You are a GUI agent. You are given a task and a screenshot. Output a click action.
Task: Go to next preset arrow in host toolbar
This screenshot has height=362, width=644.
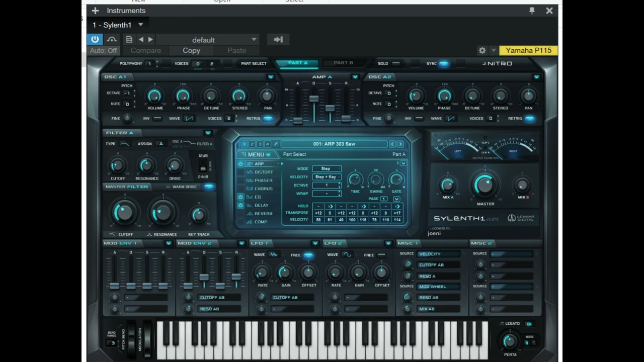(150, 39)
